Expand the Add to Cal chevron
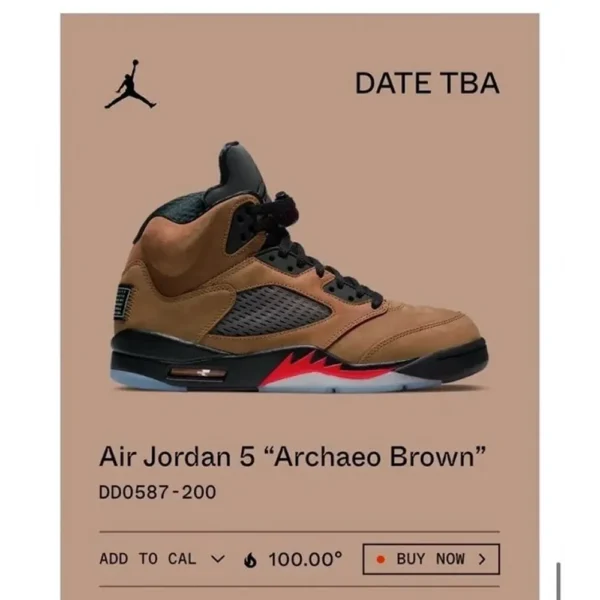 pyautogui.click(x=218, y=559)
